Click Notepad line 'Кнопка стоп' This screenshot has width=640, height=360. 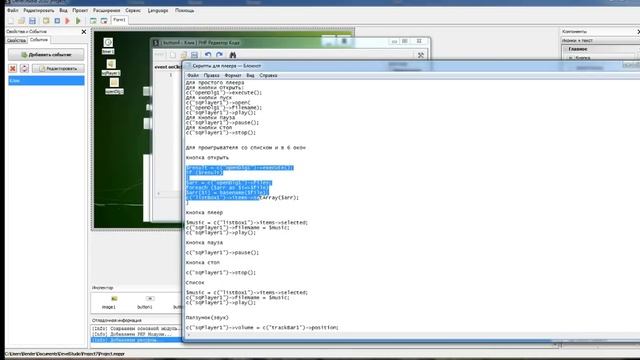[202, 263]
